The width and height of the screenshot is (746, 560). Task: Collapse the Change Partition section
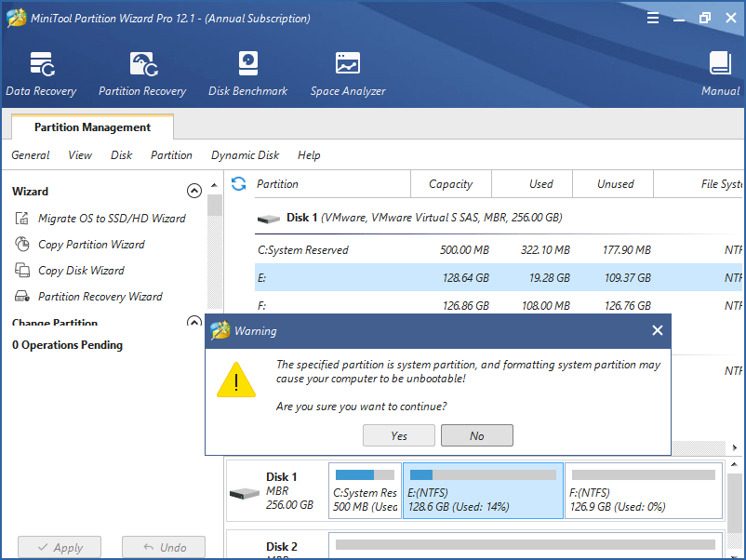point(194,322)
